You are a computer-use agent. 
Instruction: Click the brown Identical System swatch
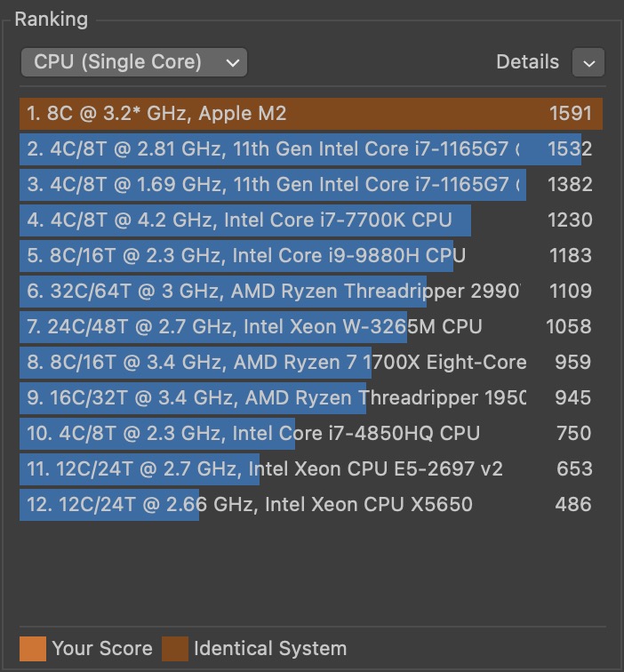click(173, 649)
